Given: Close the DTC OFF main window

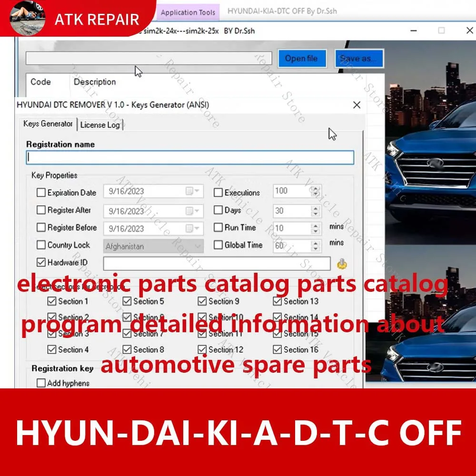Looking at the screenshot, I should [469, 30].
